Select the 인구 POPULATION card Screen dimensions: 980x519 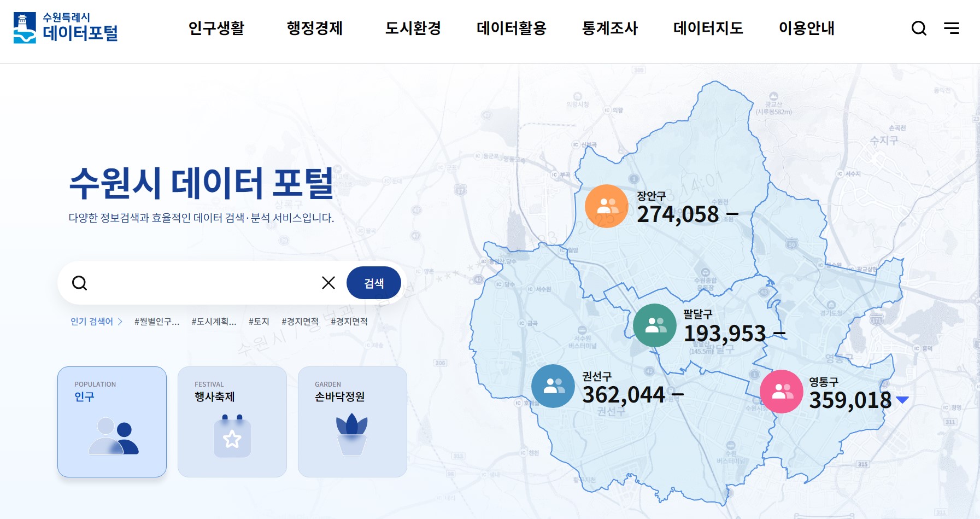112,422
